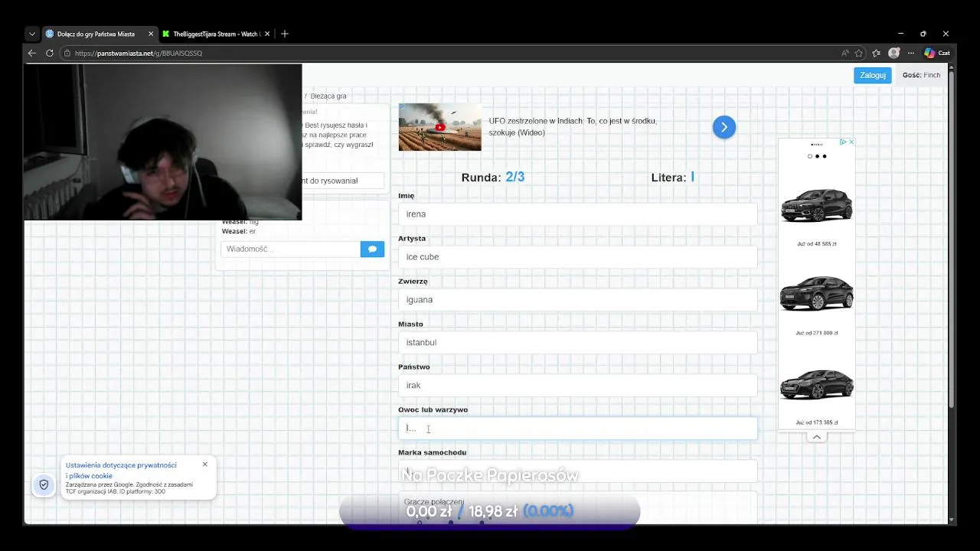Click in the Imię field with irena
Screen dimensions: 980x551
pos(577,214)
